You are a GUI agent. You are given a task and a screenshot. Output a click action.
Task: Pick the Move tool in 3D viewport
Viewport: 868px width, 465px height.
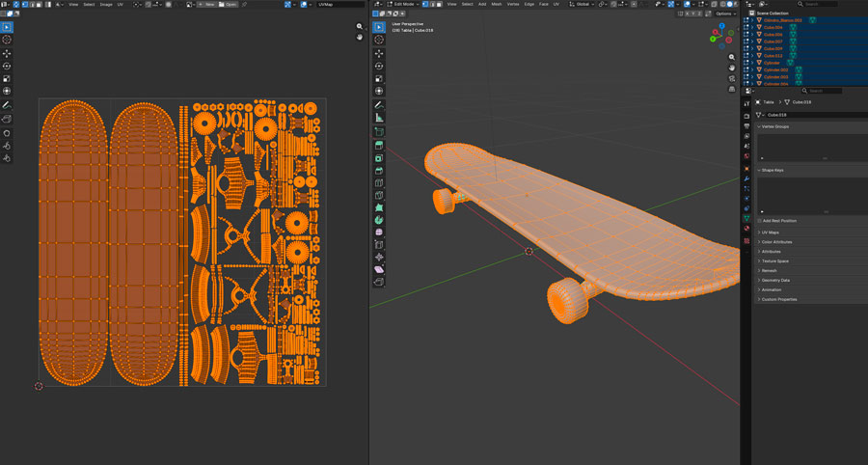[x=379, y=54]
